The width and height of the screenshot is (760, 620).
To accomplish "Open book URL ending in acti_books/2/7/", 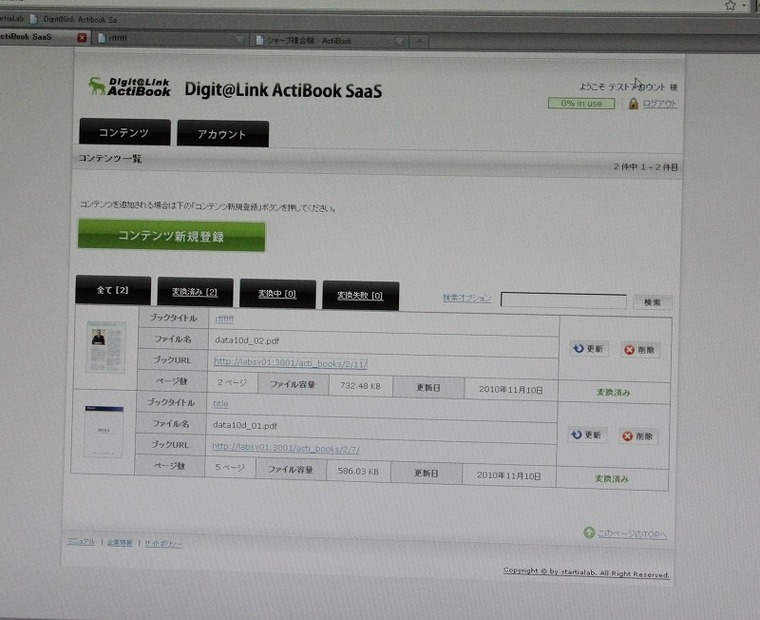I will (285, 448).
